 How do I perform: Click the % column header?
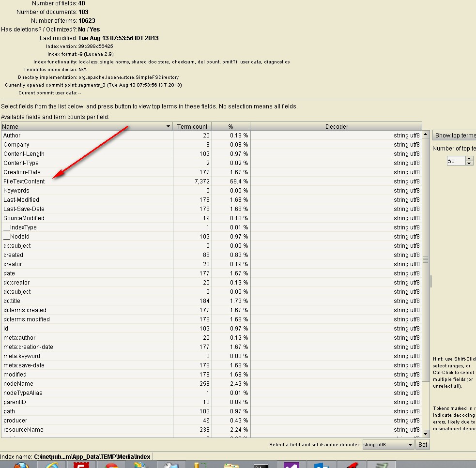pyautogui.click(x=230, y=126)
